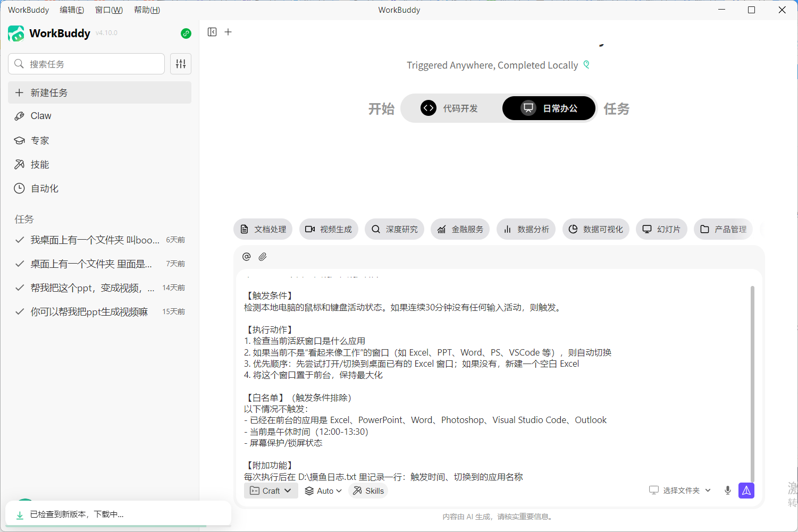Click inside the prompt text area
This screenshot has width=798, height=532.
494,380
